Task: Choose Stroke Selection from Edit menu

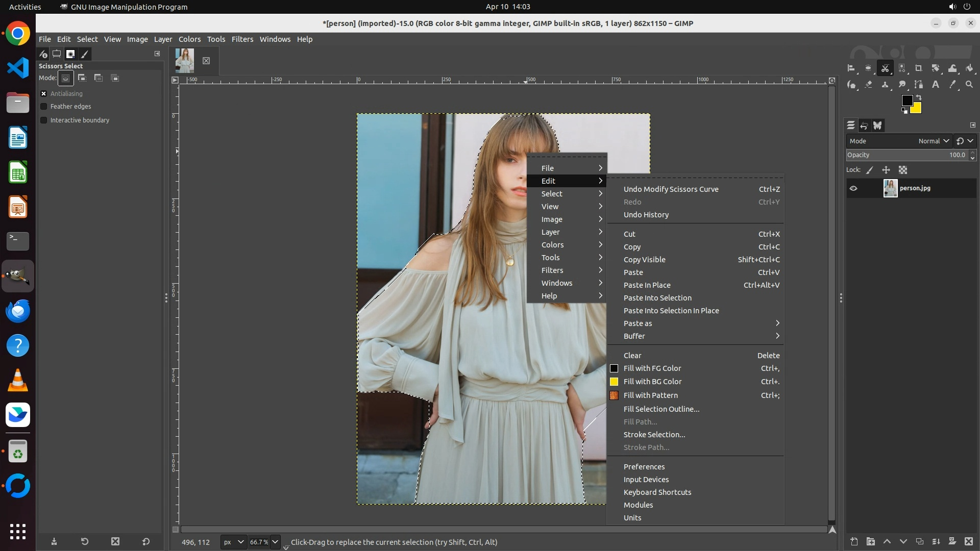Action: tap(654, 435)
